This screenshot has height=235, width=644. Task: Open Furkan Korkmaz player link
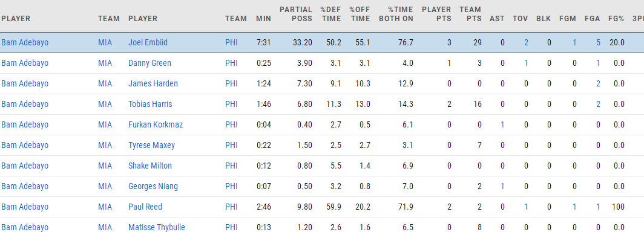155,124
